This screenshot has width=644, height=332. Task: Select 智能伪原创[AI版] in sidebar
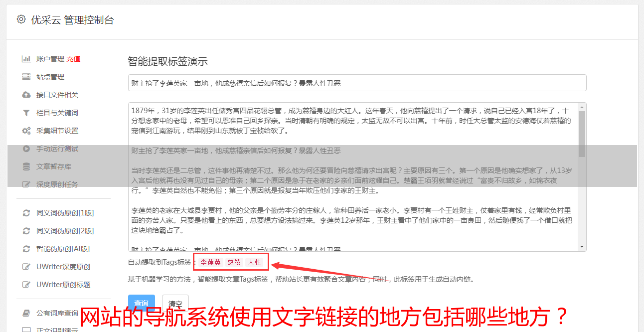pyautogui.click(x=63, y=249)
